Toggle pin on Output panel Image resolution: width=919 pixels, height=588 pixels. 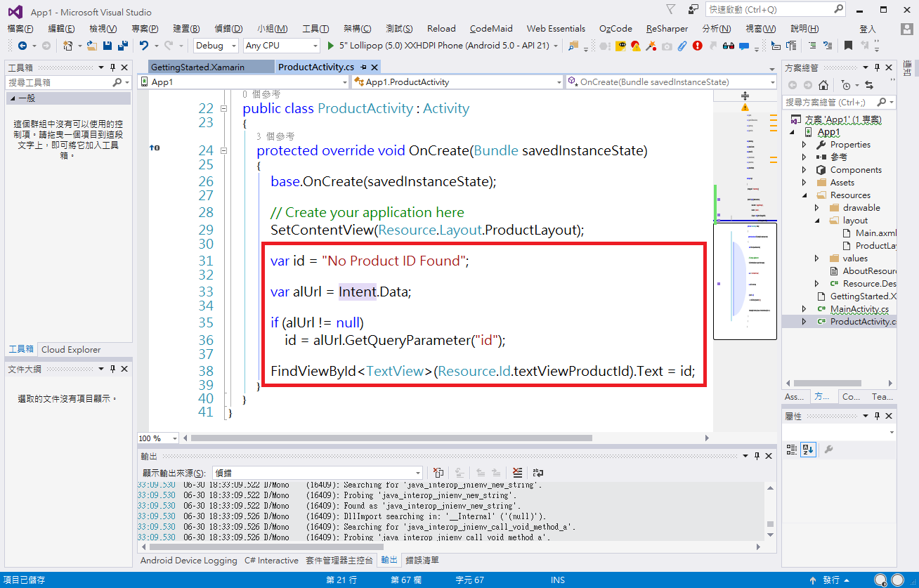tap(757, 457)
